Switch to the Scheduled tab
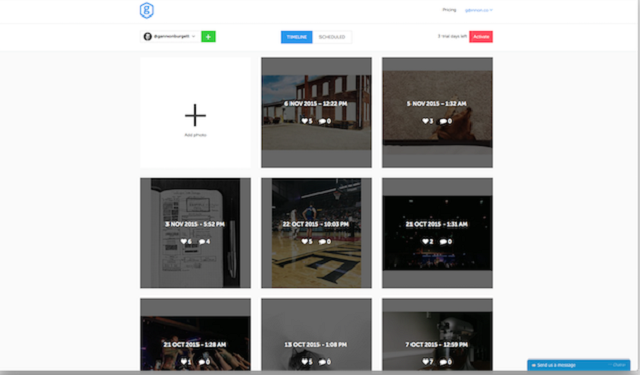The image size is (640, 375). click(332, 37)
